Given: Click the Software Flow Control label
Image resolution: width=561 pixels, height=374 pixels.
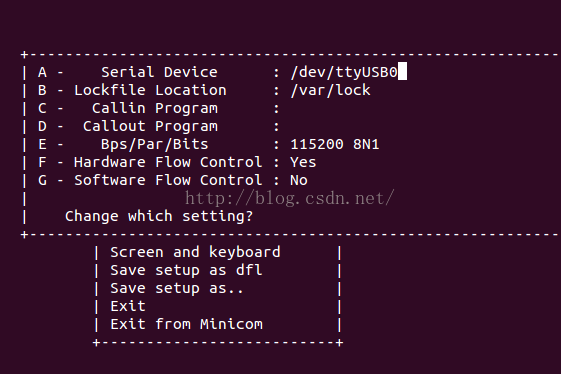Looking at the screenshot, I should [x=168, y=180].
